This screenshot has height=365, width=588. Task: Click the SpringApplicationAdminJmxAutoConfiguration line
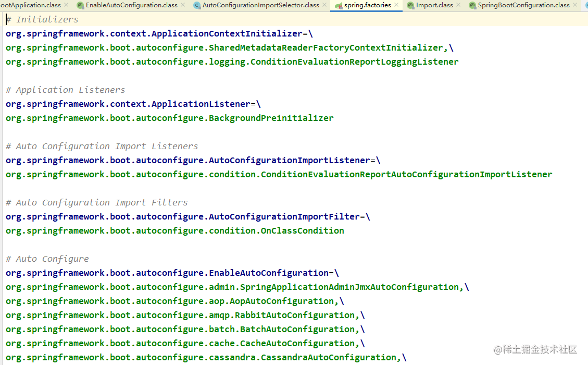(237, 287)
